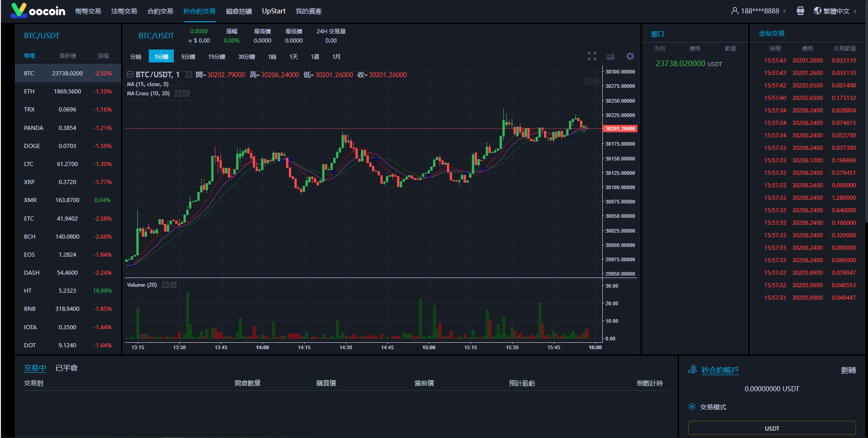Click the Voocoin logo
This screenshot has width=868, height=438.
[38, 11]
